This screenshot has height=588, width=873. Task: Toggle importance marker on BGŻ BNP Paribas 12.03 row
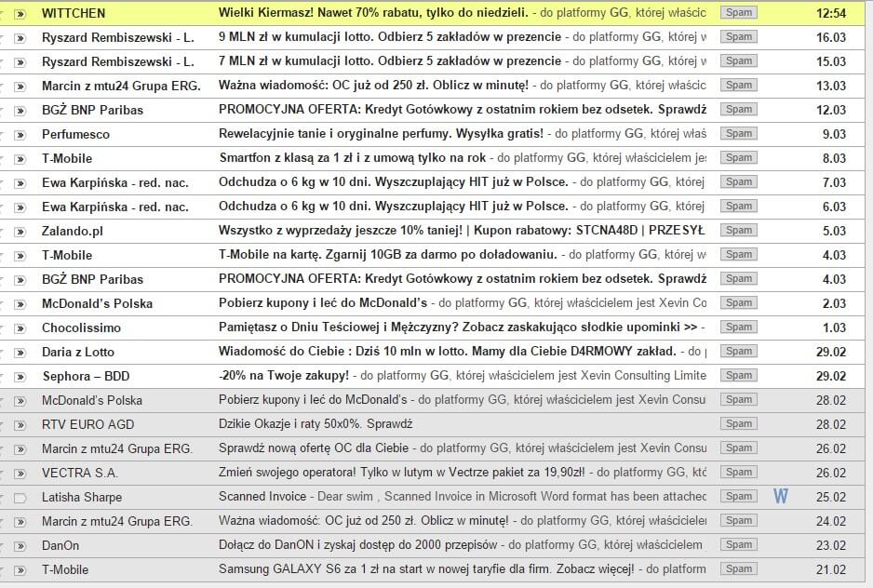coord(20,111)
